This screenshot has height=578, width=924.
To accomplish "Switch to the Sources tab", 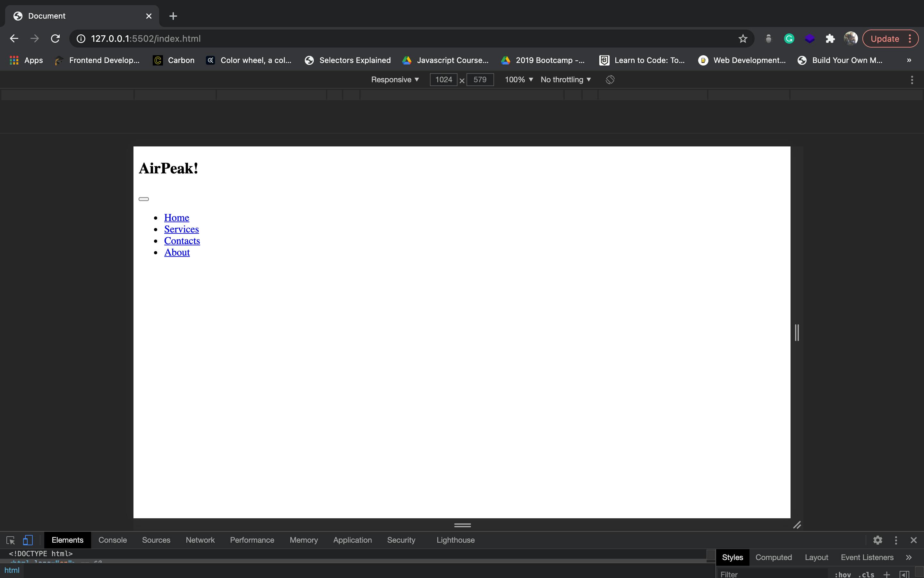I will point(156,540).
